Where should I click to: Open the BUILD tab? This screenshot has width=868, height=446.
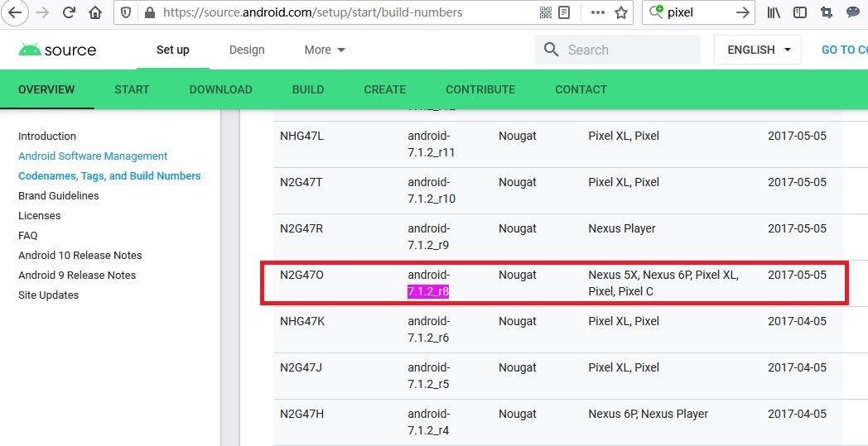[308, 89]
